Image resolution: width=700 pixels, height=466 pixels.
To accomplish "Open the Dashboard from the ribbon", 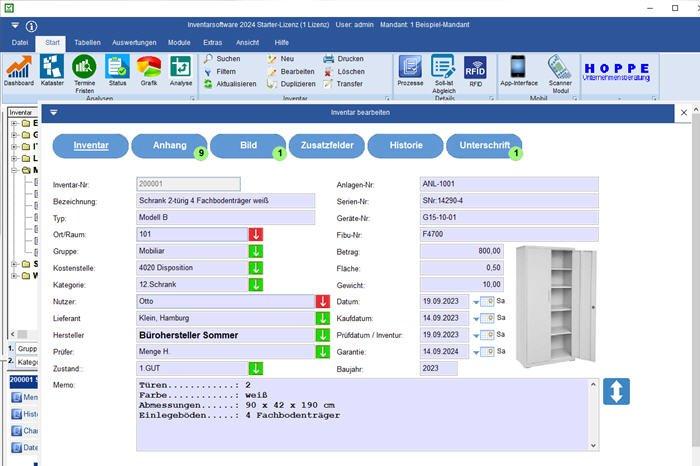I will 18,70.
